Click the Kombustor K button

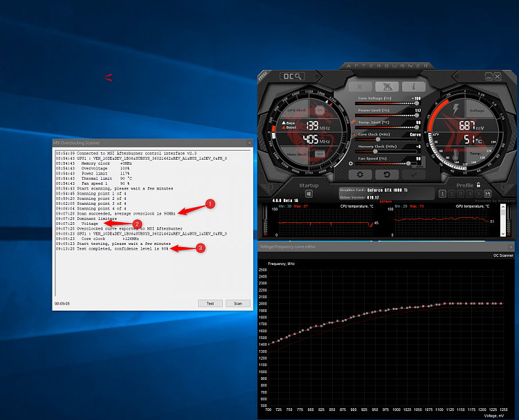click(x=360, y=86)
